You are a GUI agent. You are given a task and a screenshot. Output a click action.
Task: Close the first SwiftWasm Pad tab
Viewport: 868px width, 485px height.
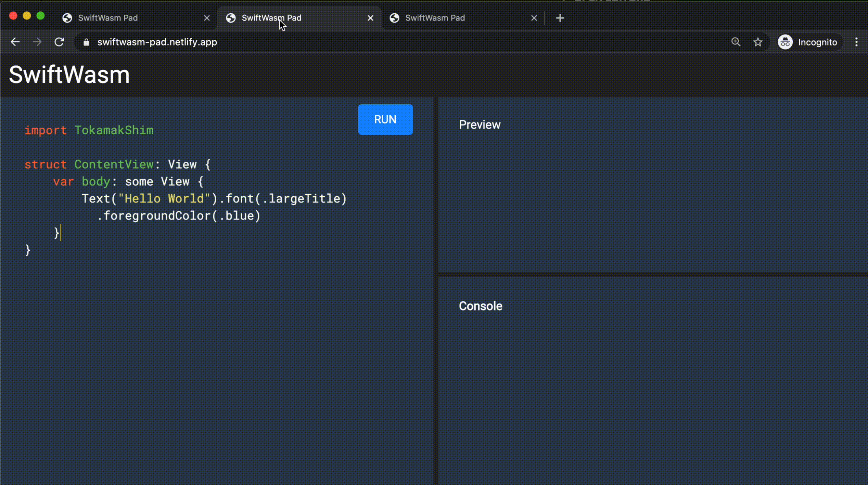point(207,18)
